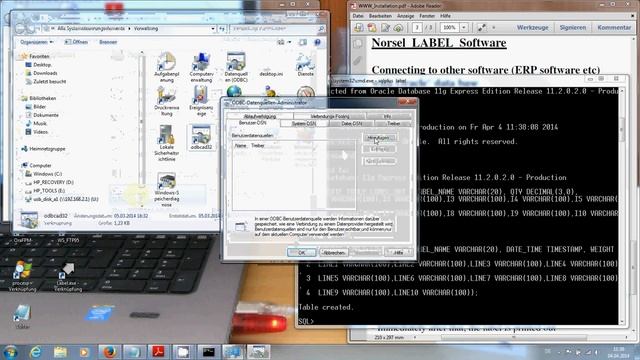The height and width of the screenshot is (360, 640).
Task: Click Öffnen in the Explorer toolbar
Action: coord(76,42)
